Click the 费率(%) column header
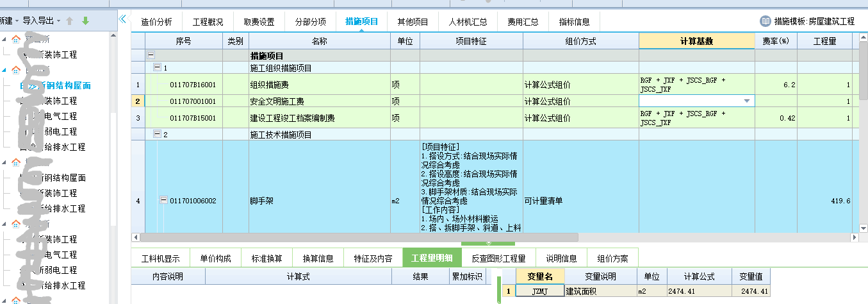 [x=775, y=41]
